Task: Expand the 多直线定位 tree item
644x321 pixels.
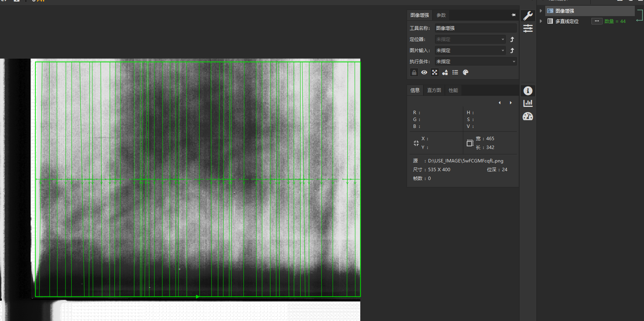Action: click(x=541, y=21)
